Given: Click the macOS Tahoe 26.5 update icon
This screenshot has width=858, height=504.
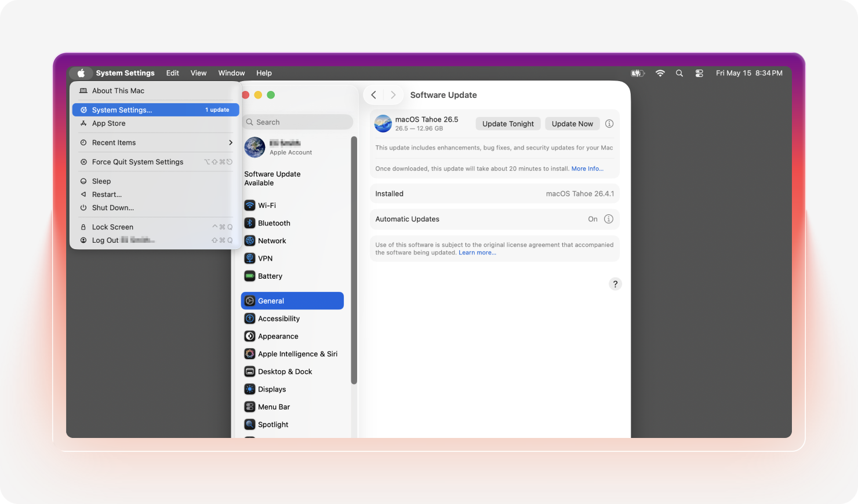Looking at the screenshot, I should pyautogui.click(x=383, y=123).
